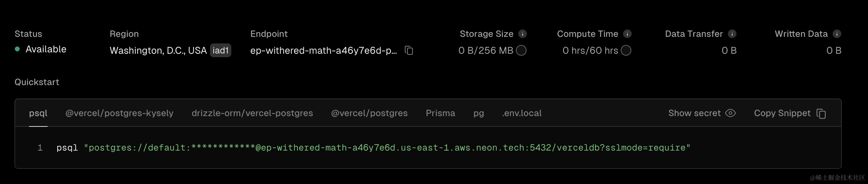Click Compute Time info icon

[627, 34]
